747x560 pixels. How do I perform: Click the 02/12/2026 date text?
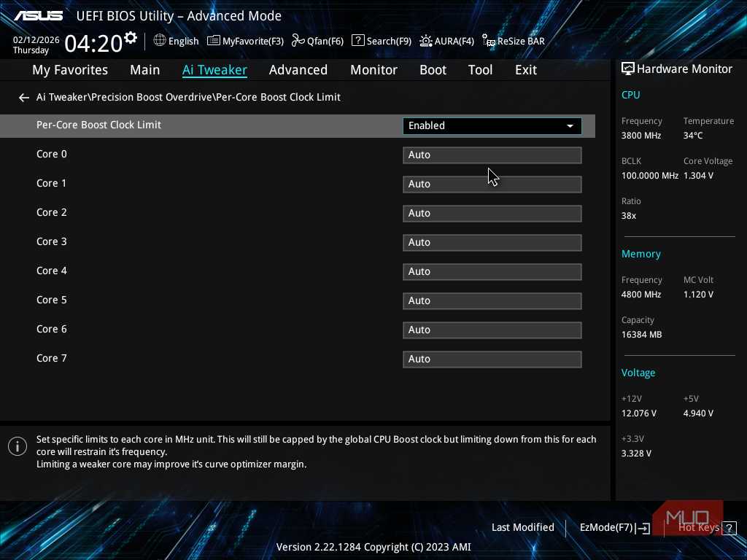(36, 40)
